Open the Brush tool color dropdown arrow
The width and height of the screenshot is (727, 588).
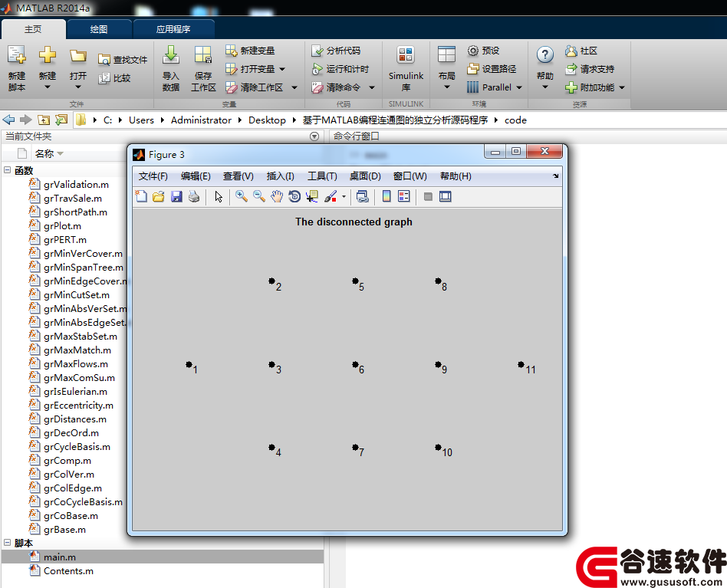tap(344, 196)
